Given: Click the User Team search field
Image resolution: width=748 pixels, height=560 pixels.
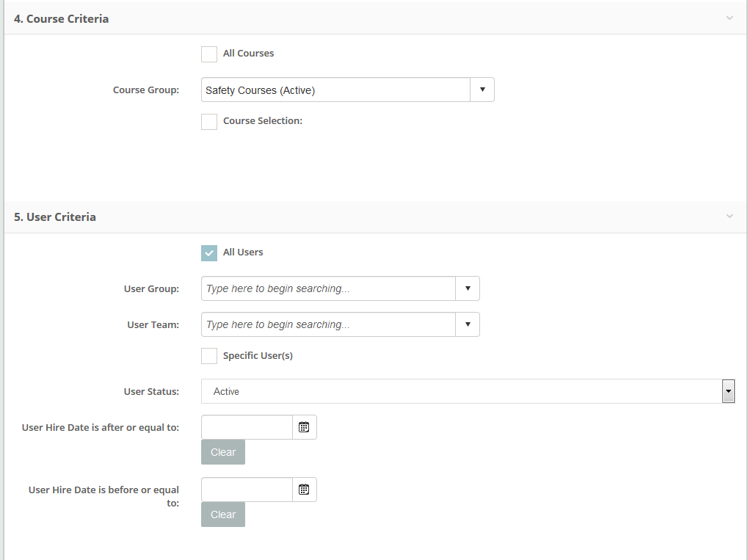Looking at the screenshot, I should click(328, 324).
